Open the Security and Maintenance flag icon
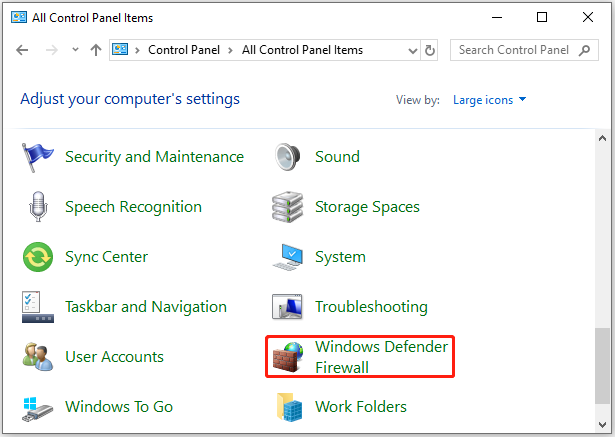This screenshot has width=615, height=437. tap(37, 157)
